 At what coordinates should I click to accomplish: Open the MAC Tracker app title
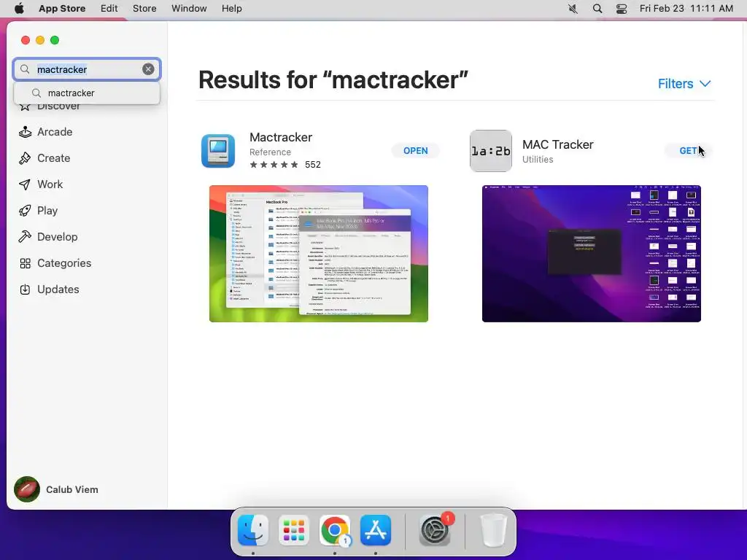pyautogui.click(x=558, y=144)
